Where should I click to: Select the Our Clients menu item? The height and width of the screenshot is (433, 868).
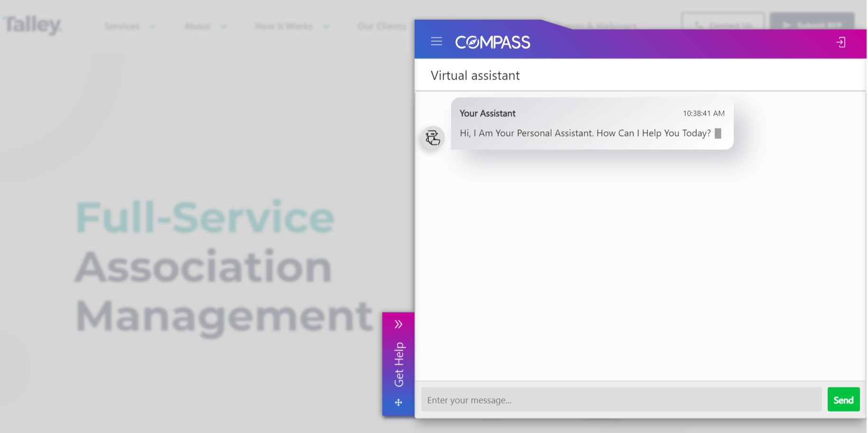[382, 26]
